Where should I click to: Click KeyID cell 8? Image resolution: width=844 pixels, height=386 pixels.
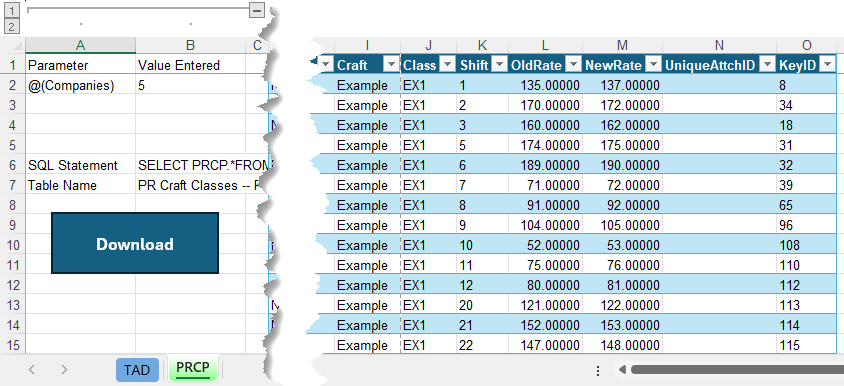(x=806, y=85)
